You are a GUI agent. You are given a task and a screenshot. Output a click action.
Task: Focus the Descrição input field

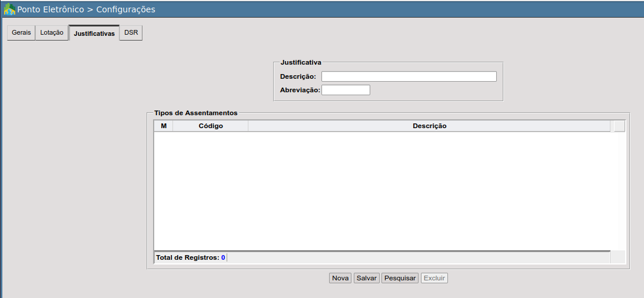[409, 76]
